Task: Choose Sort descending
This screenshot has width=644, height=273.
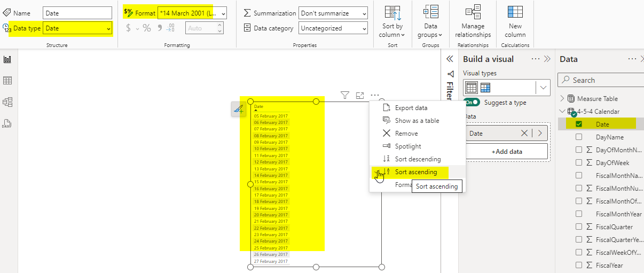Action: tap(418, 159)
